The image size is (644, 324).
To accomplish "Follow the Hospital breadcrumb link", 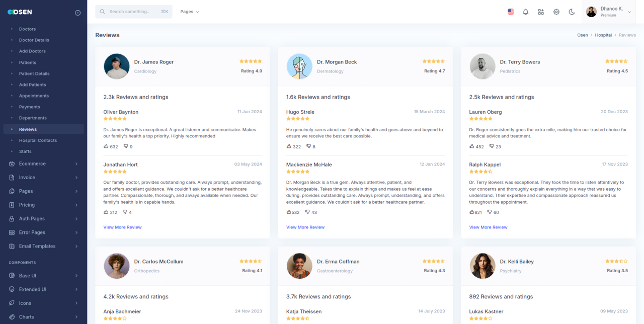I will tap(603, 35).
